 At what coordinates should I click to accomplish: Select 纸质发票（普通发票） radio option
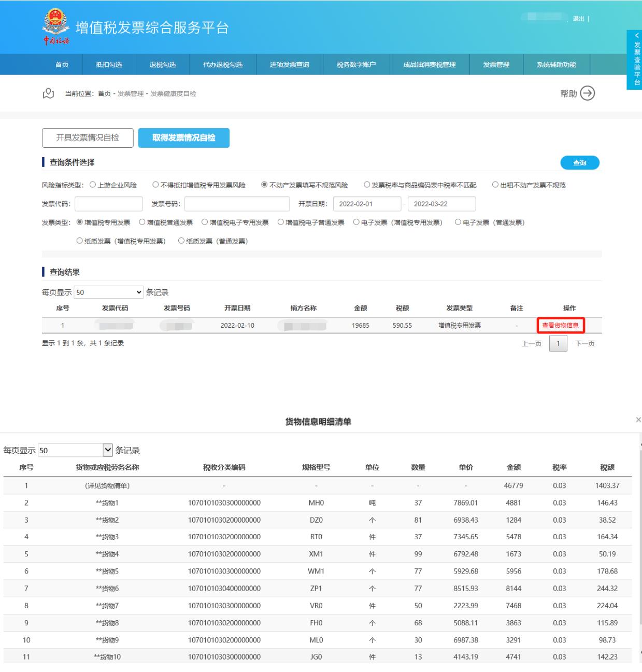coord(181,241)
